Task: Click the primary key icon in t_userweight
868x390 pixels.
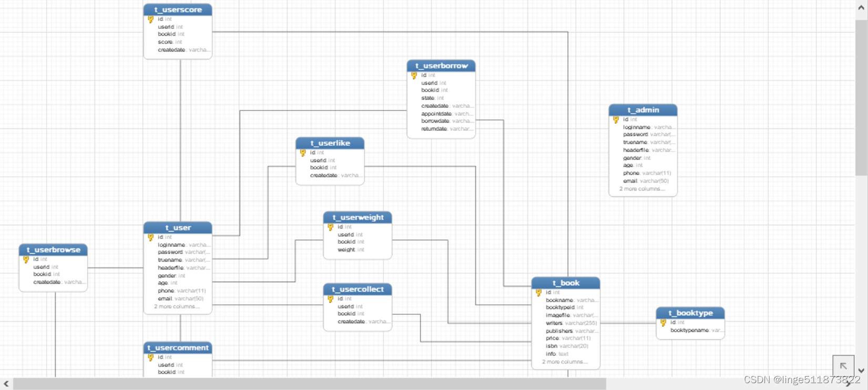Action: click(331, 227)
